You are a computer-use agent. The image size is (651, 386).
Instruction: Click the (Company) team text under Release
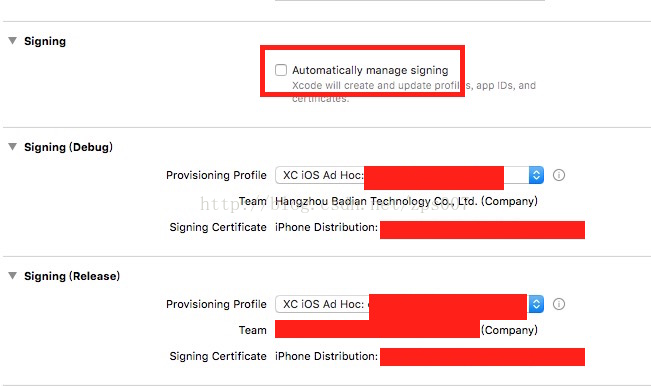click(509, 330)
